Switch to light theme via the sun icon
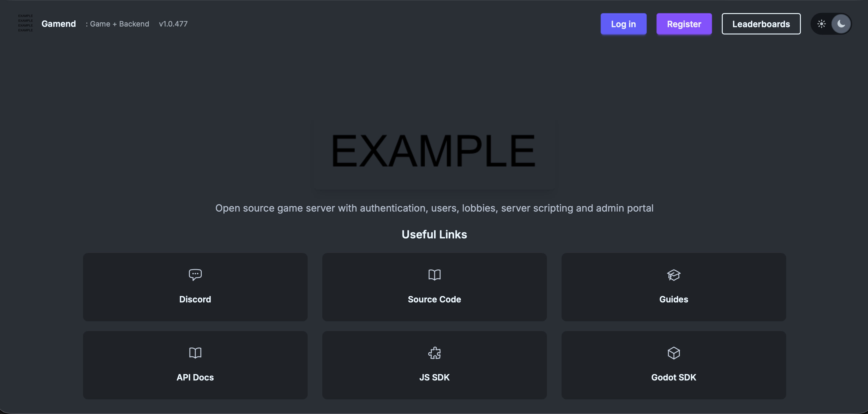 point(822,24)
